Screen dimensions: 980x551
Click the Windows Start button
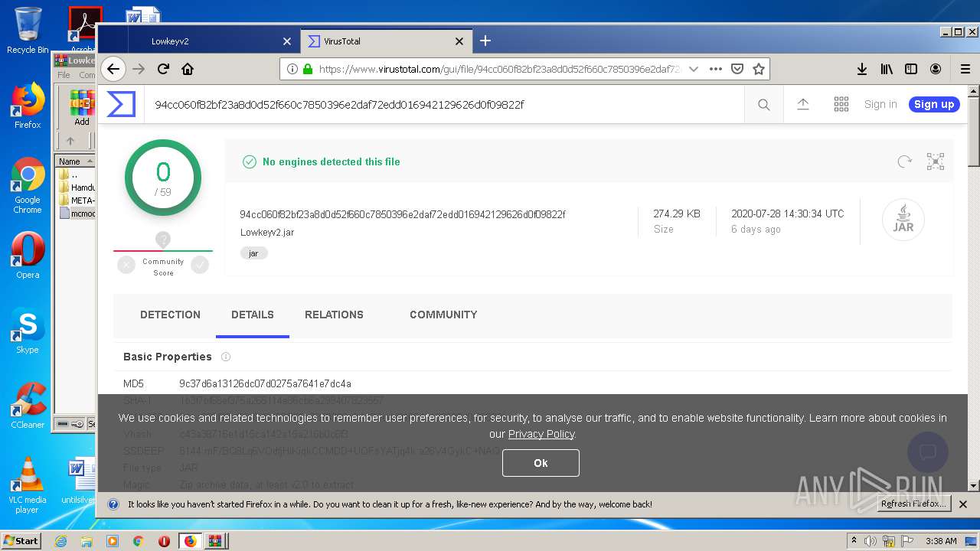[21, 540]
